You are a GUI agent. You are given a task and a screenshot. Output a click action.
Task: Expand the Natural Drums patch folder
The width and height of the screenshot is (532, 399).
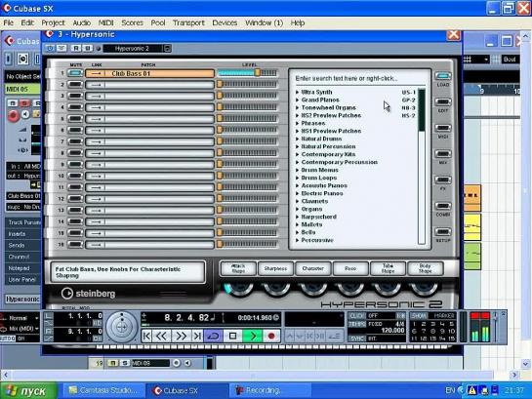pyautogui.click(x=297, y=139)
